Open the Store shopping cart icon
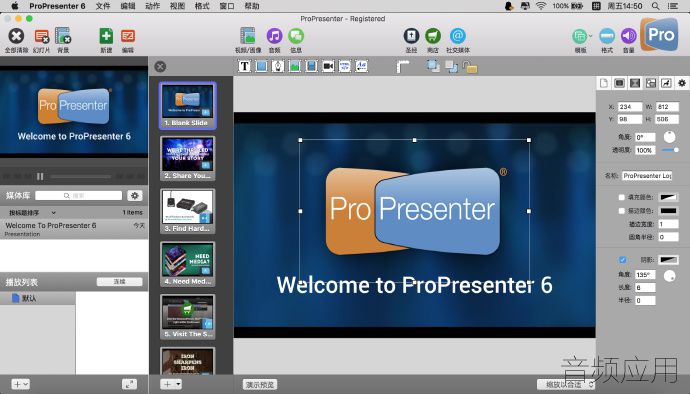The width and height of the screenshot is (690, 394). 433,36
